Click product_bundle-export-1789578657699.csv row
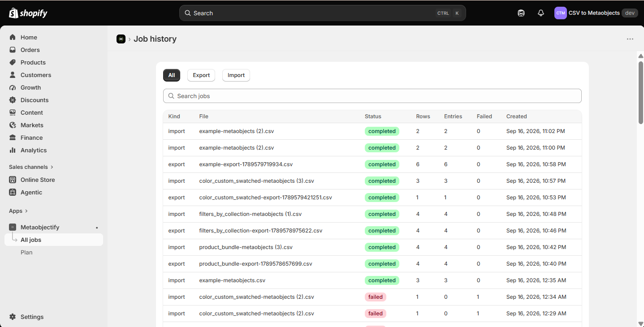644x327 pixels. point(372,264)
